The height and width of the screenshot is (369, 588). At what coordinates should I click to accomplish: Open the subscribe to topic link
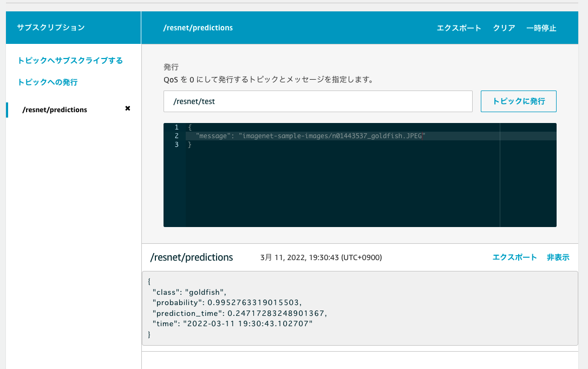70,61
